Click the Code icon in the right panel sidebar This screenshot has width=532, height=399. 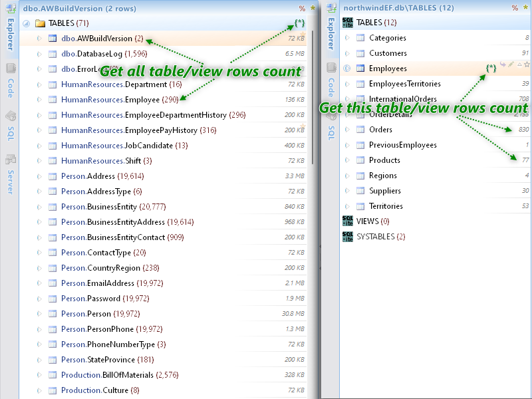point(331,68)
